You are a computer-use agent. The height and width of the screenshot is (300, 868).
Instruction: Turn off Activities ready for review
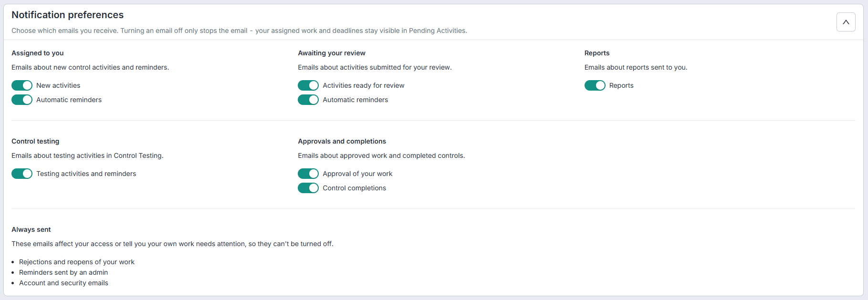tap(308, 85)
